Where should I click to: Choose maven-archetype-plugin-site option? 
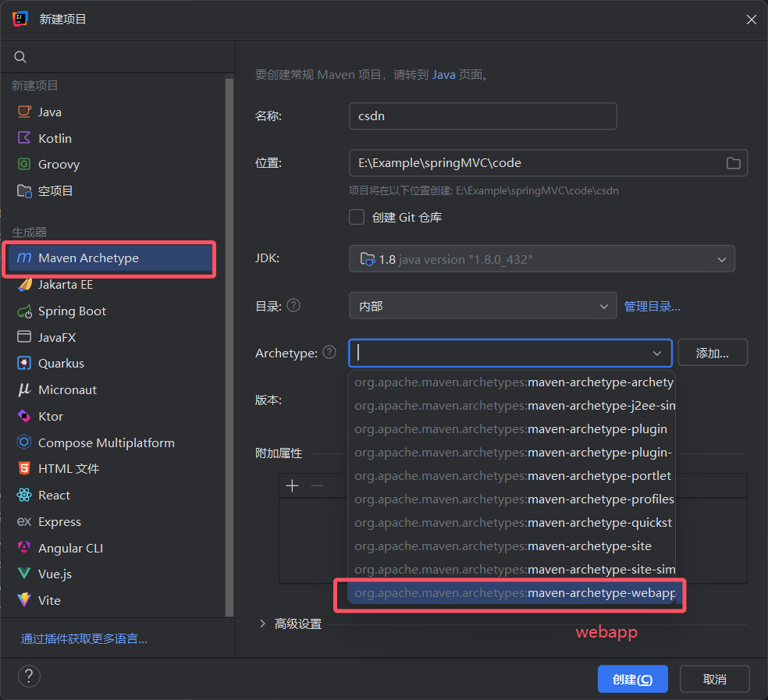point(511,453)
